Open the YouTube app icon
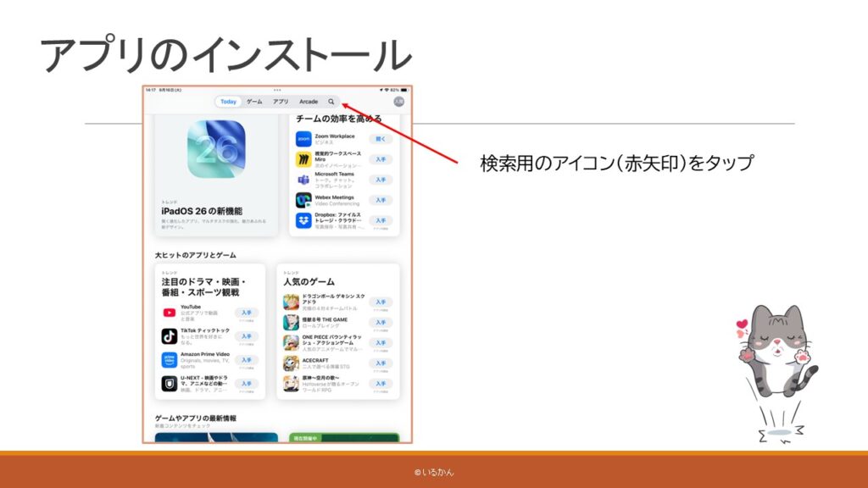Image resolution: width=868 pixels, height=488 pixels. click(x=170, y=313)
